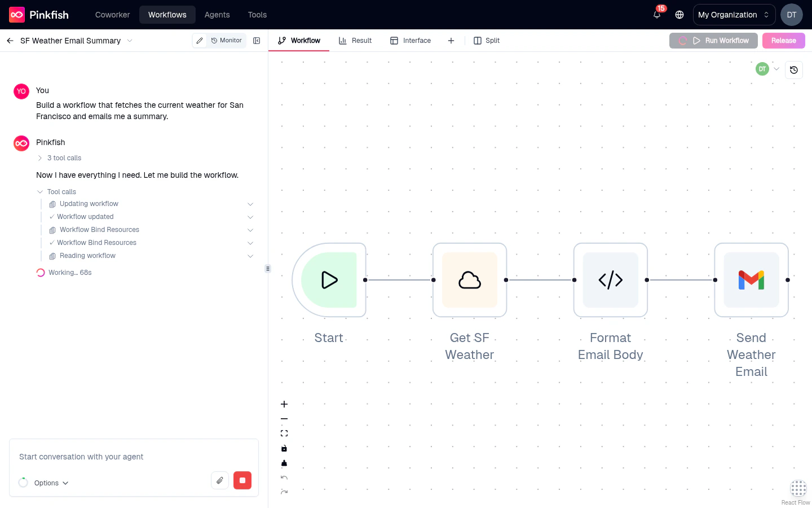This screenshot has width=812, height=508.
Task: Open the Send Weather Email Gmail node
Action: tap(751, 280)
